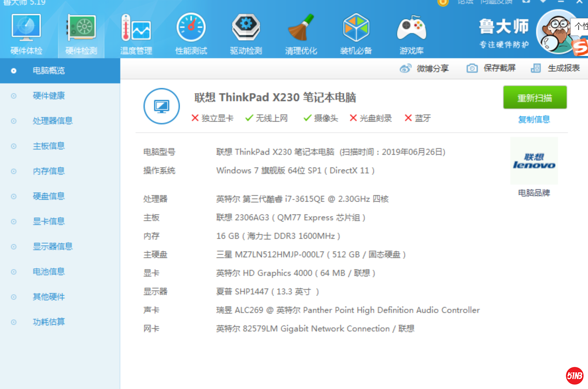Screen dimensions: 588x389
Task: Open the 游戏库 gamepad icon
Action: (x=411, y=29)
